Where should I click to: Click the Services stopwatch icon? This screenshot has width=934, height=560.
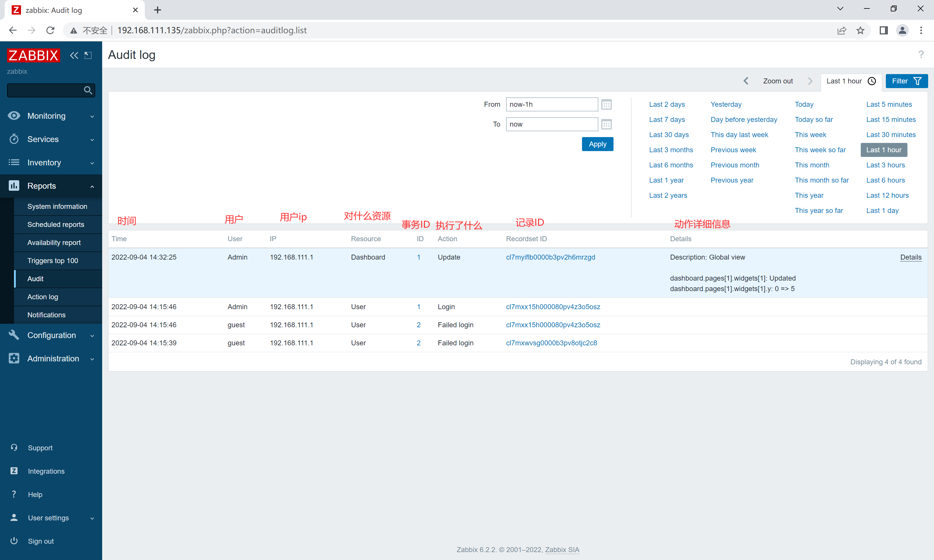14,139
